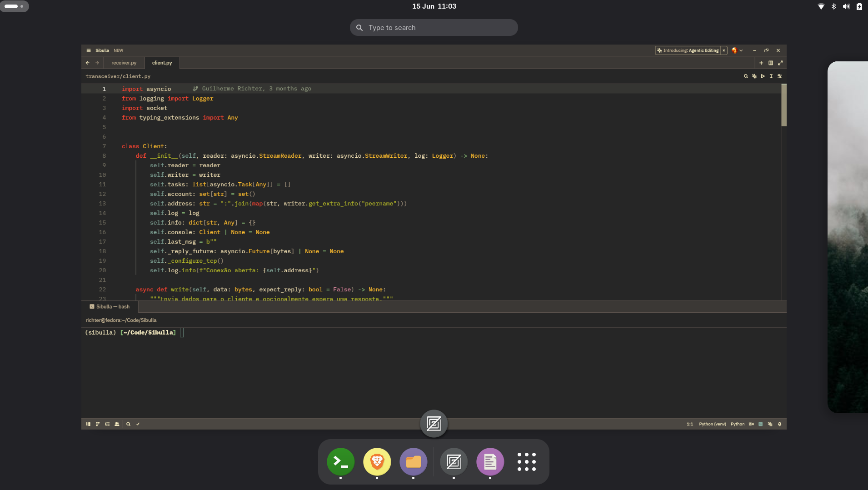Dismiss the Agentic Editing banner
Viewport: 868px width, 490px height.
(724, 50)
